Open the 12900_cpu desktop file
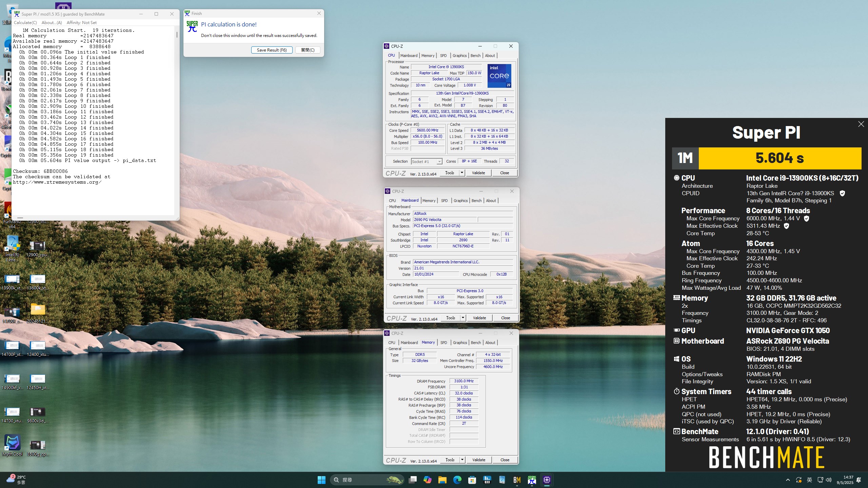 point(38,248)
